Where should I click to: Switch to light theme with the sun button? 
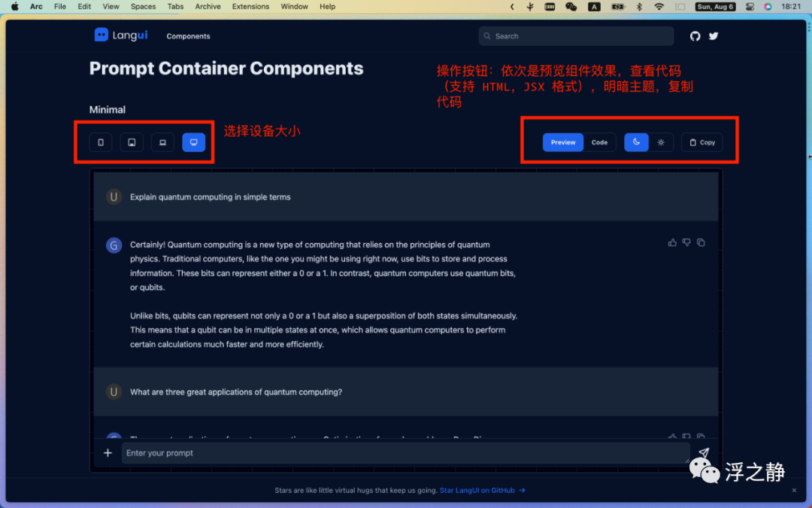pyautogui.click(x=661, y=142)
